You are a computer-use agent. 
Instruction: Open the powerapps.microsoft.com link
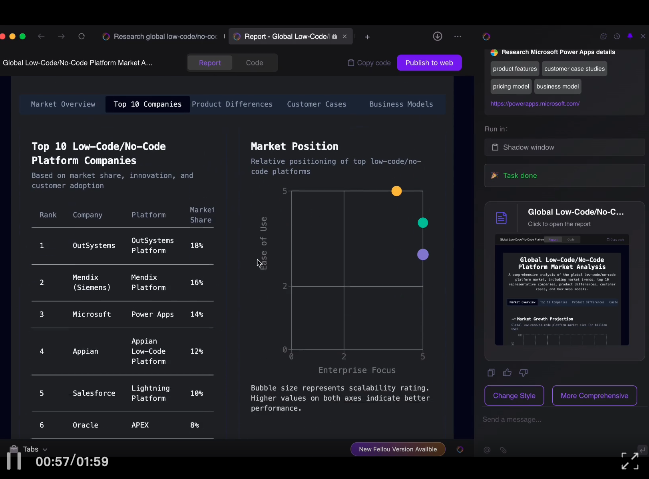click(x=535, y=104)
